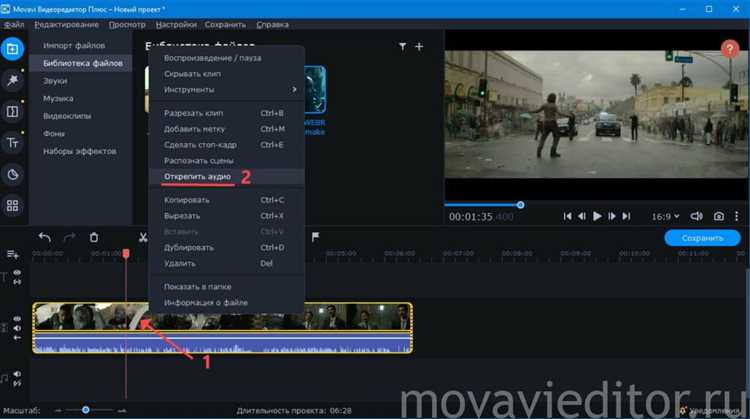Viewport: 750px width, 419px height.
Task: Jump to the start of the clip
Action: 567,216
